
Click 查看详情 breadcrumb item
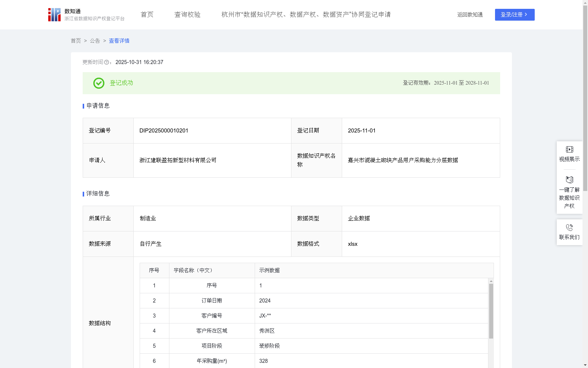(x=119, y=41)
